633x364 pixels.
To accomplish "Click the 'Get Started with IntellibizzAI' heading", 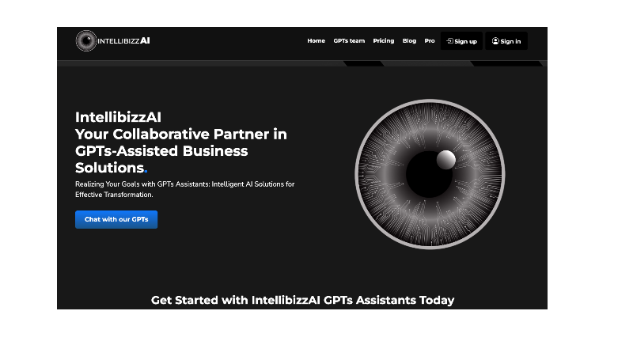I will pyautogui.click(x=302, y=300).
